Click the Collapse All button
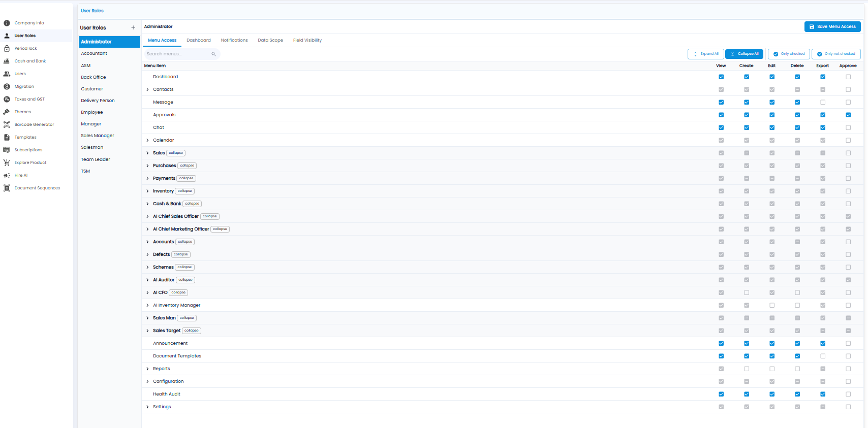Screen dimensions: 868x428 744,54
